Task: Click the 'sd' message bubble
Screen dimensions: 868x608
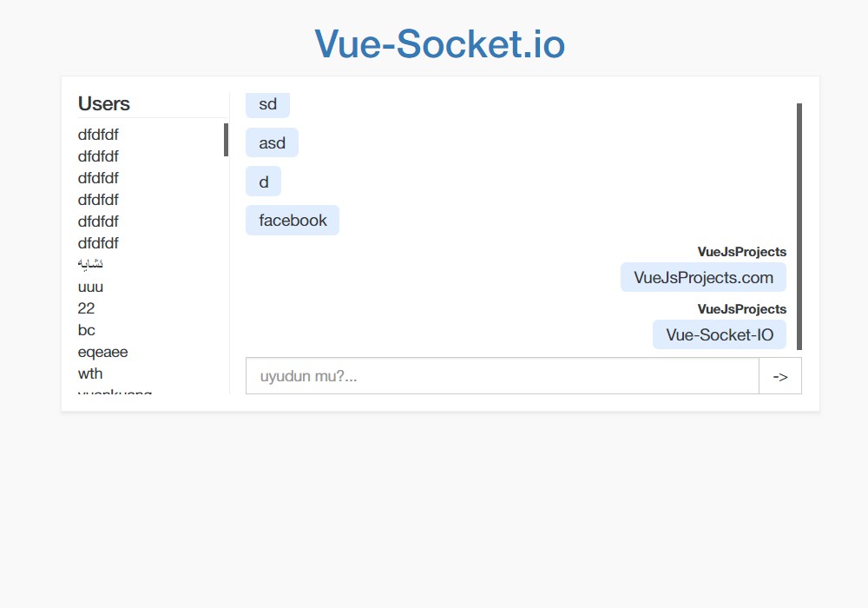Action: point(267,104)
